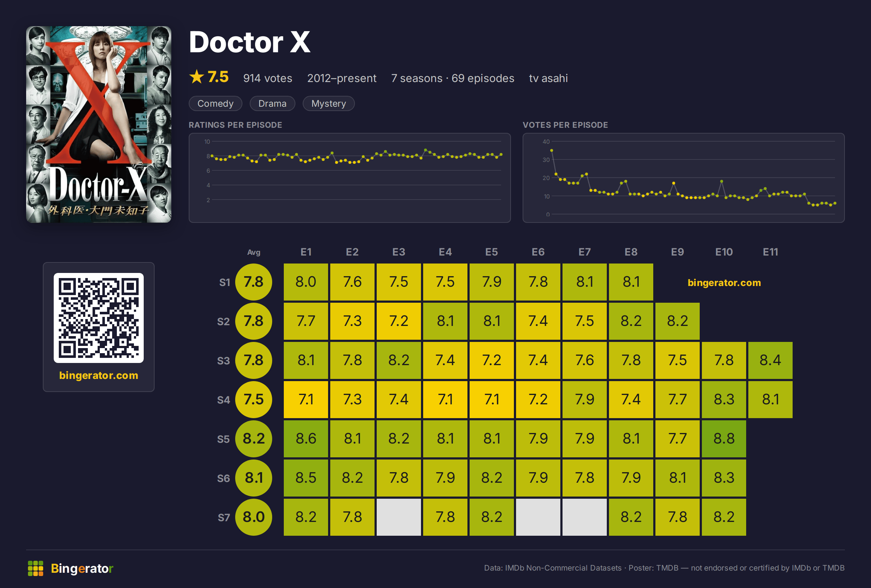The width and height of the screenshot is (871, 588).
Task: Select the S5 E10 rating 8.8 cell
Action: click(x=724, y=438)
